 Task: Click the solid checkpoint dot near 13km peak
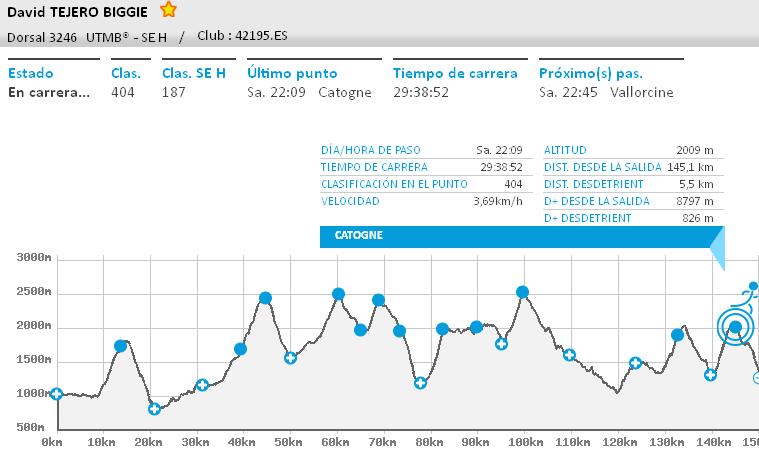tap(121, 346)
